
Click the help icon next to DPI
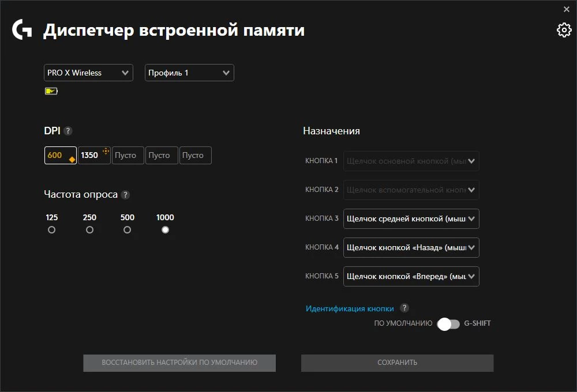[x=68, y=131]
